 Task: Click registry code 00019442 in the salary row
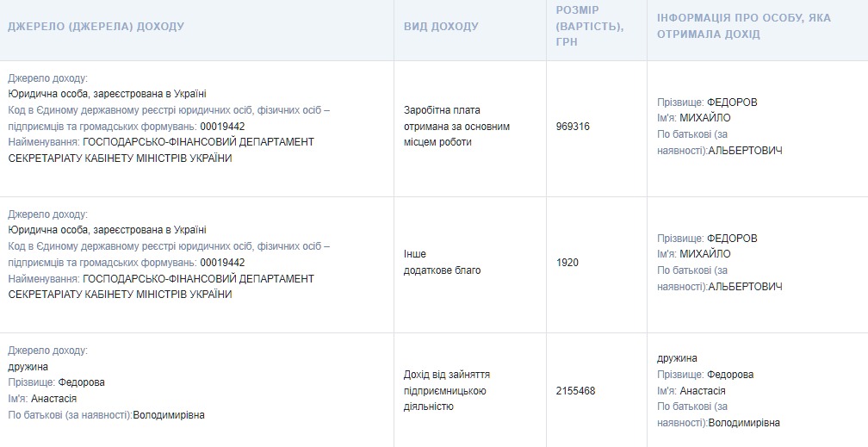222,126
